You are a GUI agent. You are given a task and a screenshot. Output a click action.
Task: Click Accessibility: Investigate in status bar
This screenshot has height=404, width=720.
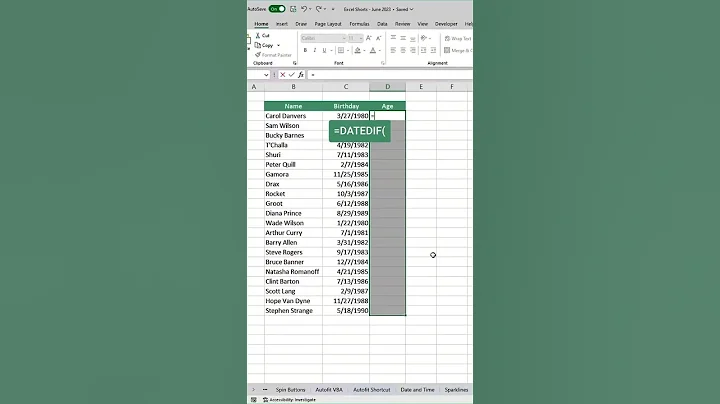[x=289, y=400]
